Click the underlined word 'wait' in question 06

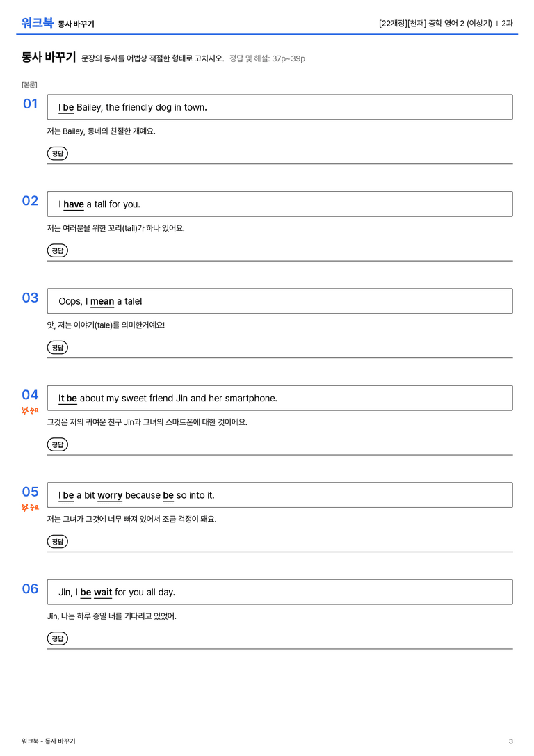pyautogui.click(x=103, y=592)
